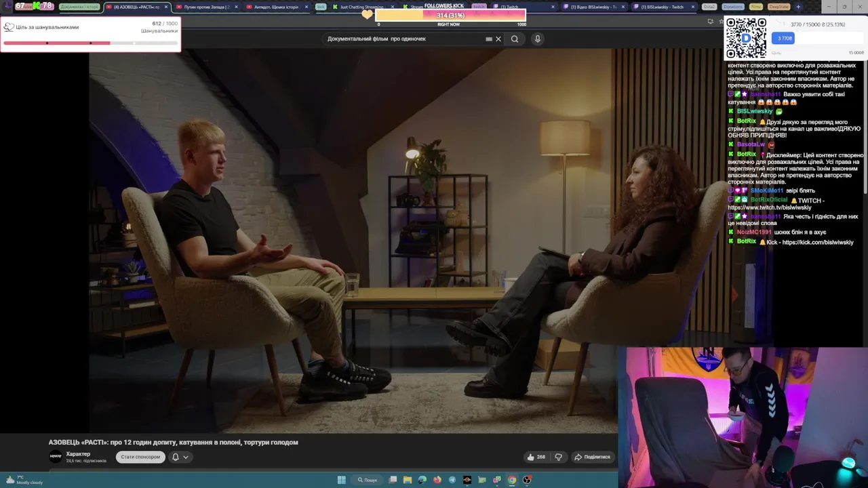The height and width of the screenshot is (488, 868).
Task: Open the Характер channel avatar
Action: click(x=56, y=457)
